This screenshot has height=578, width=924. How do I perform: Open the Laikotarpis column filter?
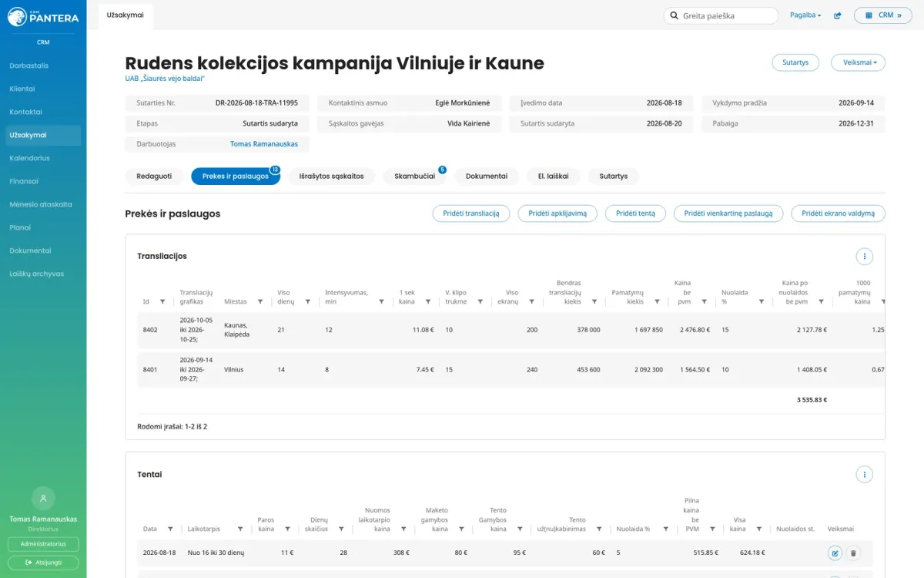click(x=240, y=529)
